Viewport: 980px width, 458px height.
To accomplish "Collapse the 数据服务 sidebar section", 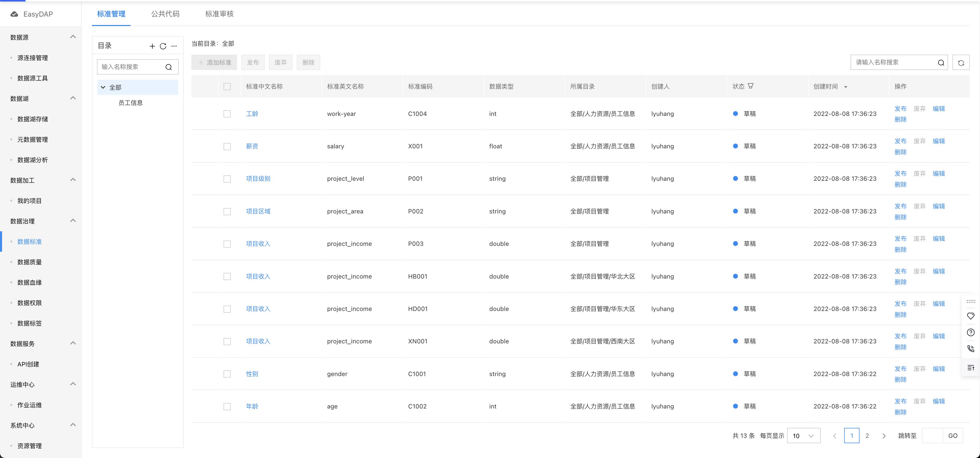I will pyautogui.click(x=73, y=343).
